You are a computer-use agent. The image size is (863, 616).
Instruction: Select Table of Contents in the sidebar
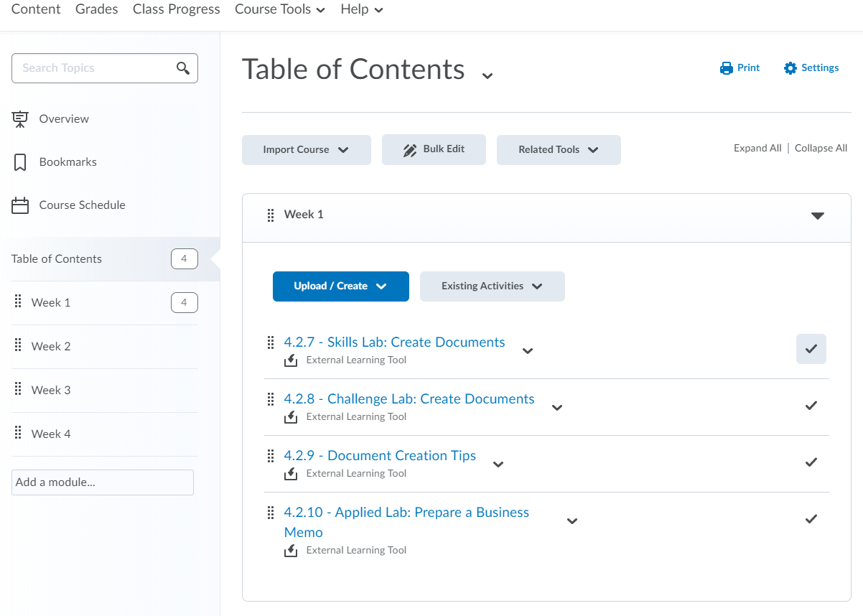tap(110, 259)
